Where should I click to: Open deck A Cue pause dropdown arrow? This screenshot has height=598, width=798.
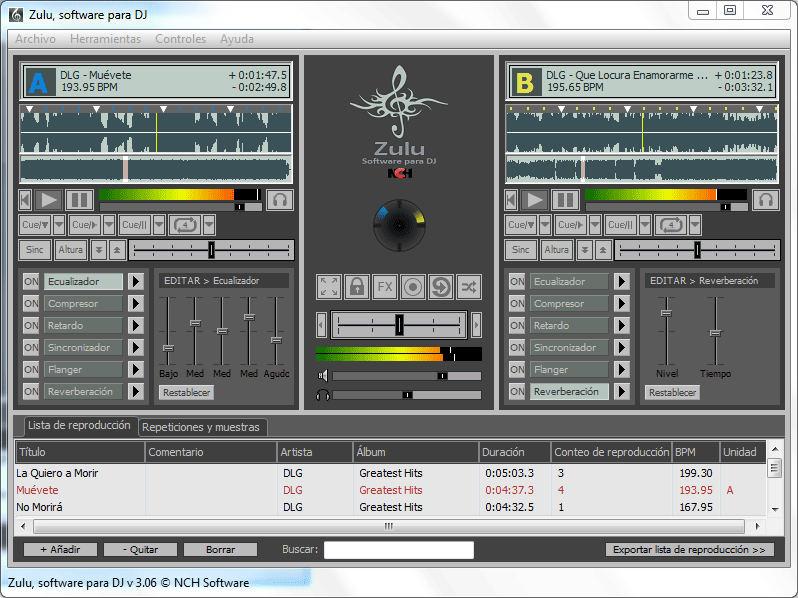tap(159, 224)
